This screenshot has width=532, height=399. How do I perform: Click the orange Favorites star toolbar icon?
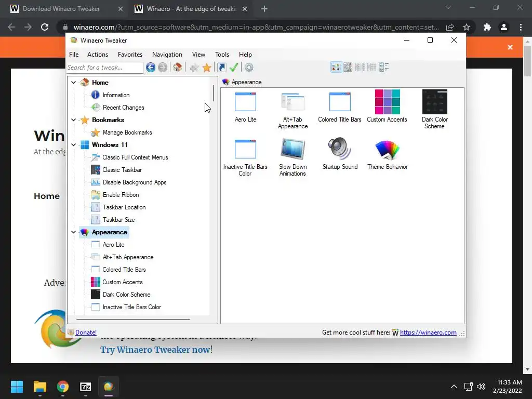(207, 68)
